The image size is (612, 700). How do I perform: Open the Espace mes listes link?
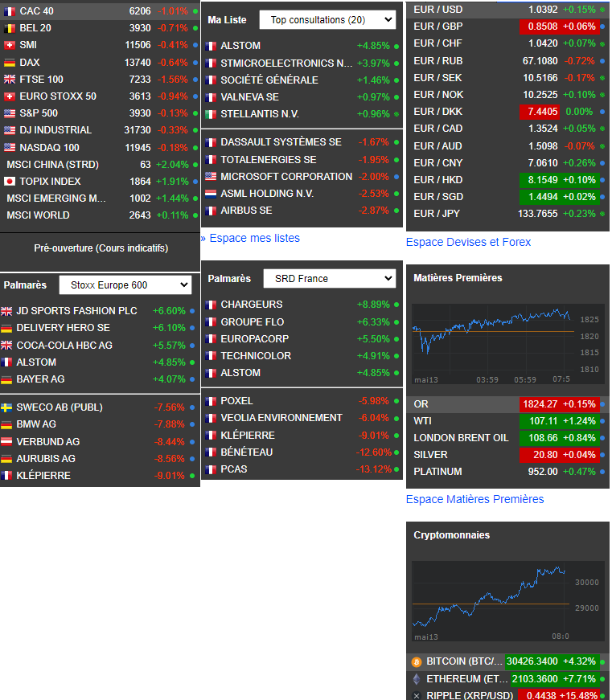[x=254, y=238]
